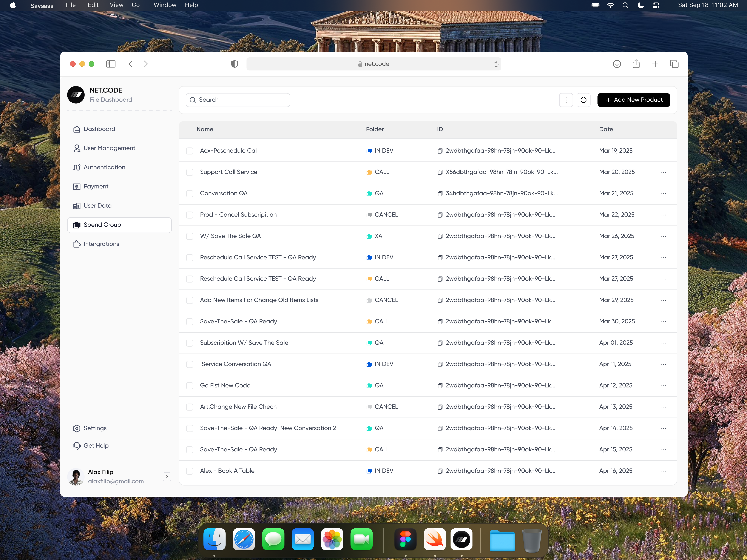This screenshot has height=560, width=747.
Task: Open the row menu for Alex - Book A Table
Action: coord(664,471)
